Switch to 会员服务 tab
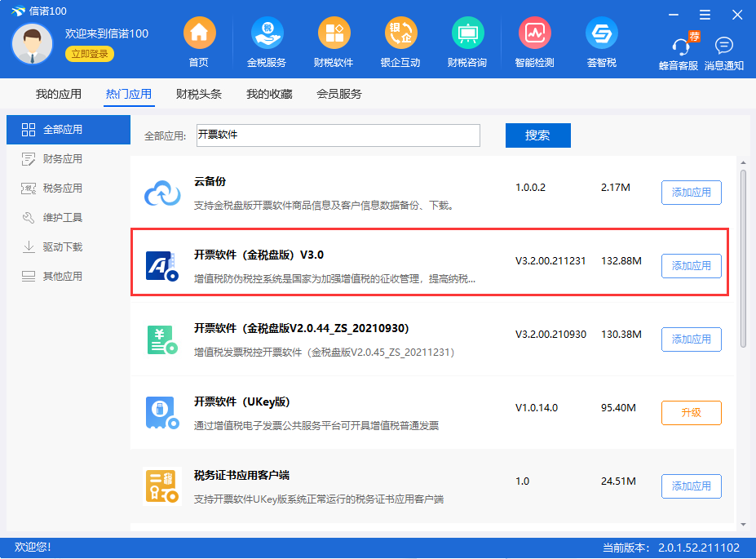This screenshot has width=756, height=559. point(339,94)
